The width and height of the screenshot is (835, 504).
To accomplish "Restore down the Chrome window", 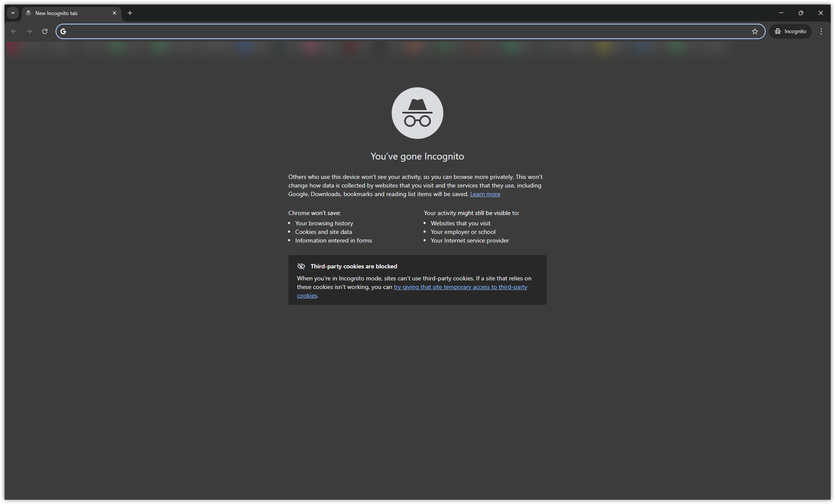I will coord(801,13).
